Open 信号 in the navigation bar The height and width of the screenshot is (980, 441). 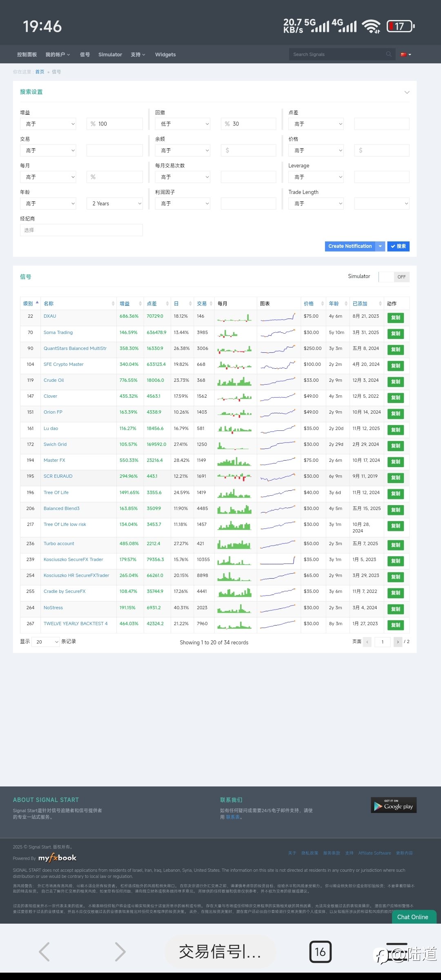point(85,54)
